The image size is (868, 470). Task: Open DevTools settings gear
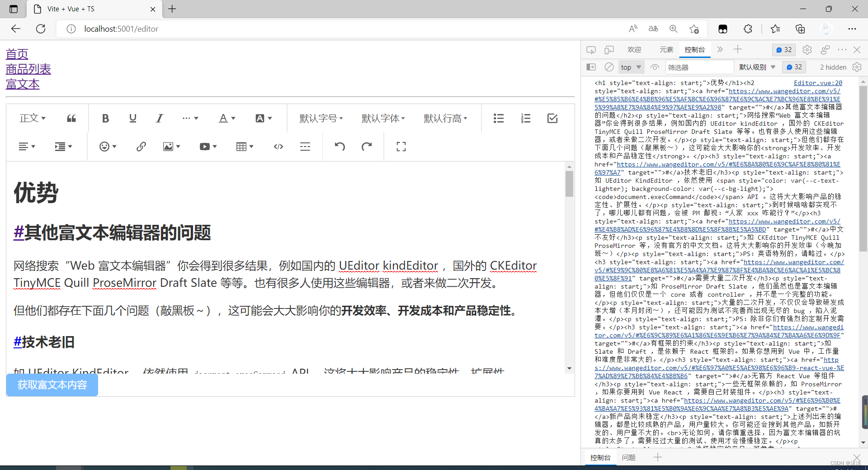(x=807, y=50)
